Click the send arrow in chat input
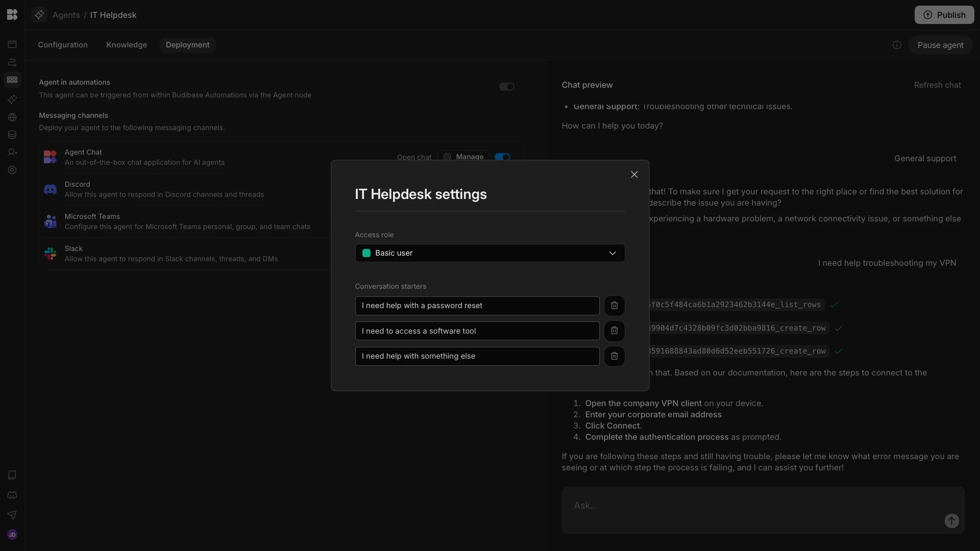 (x=951, y=521)
